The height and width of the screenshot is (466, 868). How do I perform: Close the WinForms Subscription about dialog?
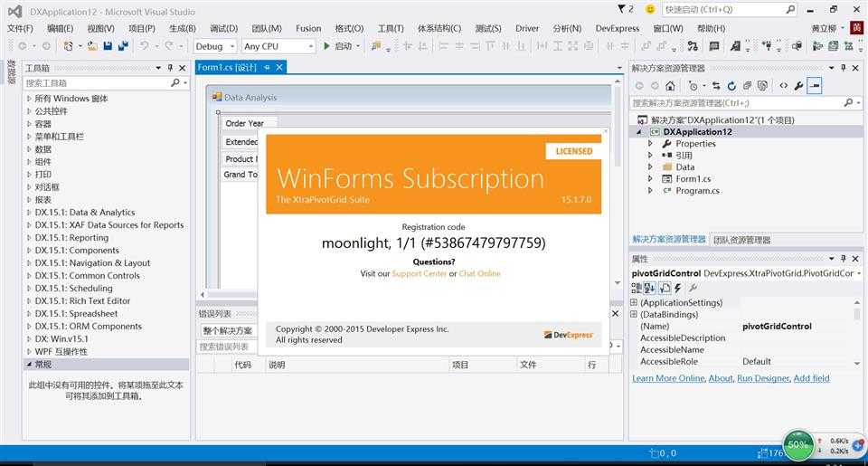tap(606, 131)
